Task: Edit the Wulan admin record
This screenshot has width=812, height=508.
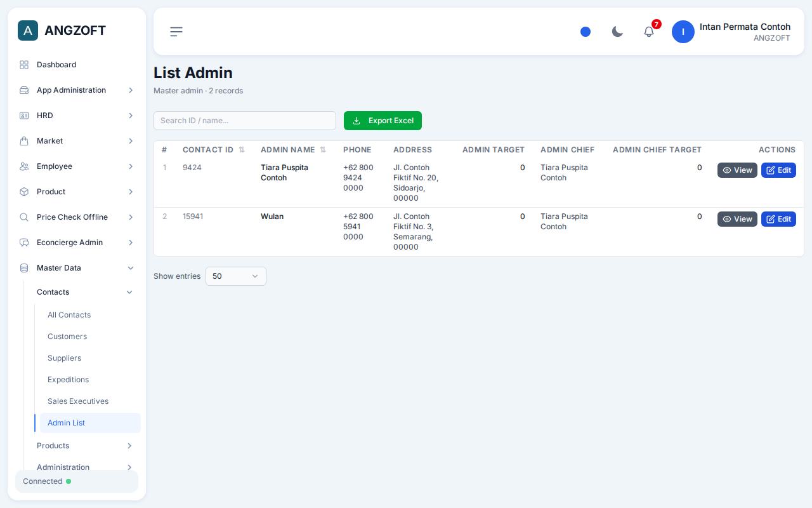Action: [778, 219]
